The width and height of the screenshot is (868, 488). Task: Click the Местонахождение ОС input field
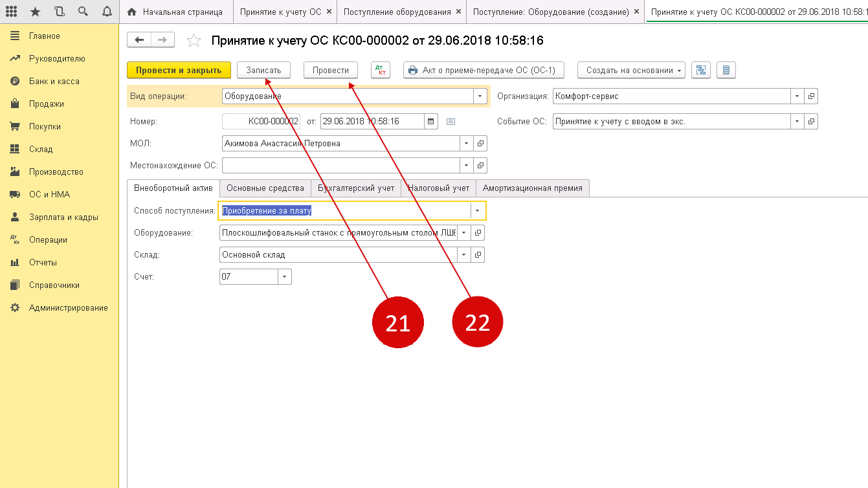click(x=340, y=165)
